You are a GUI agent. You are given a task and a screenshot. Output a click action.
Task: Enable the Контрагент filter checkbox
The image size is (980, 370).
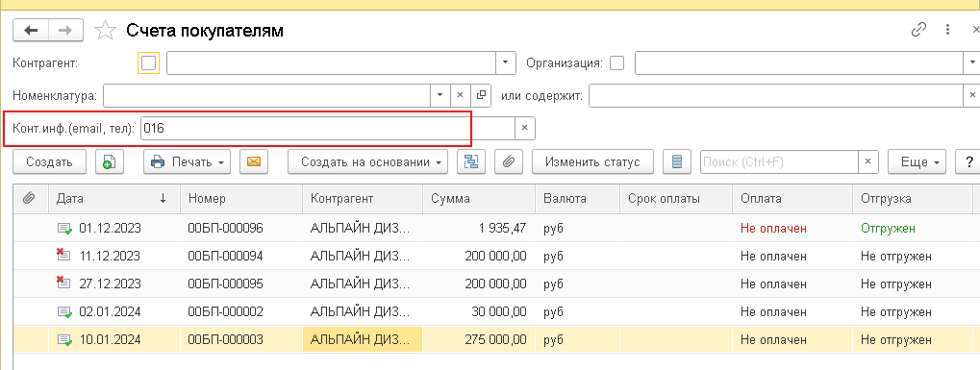tap(149, 63)
